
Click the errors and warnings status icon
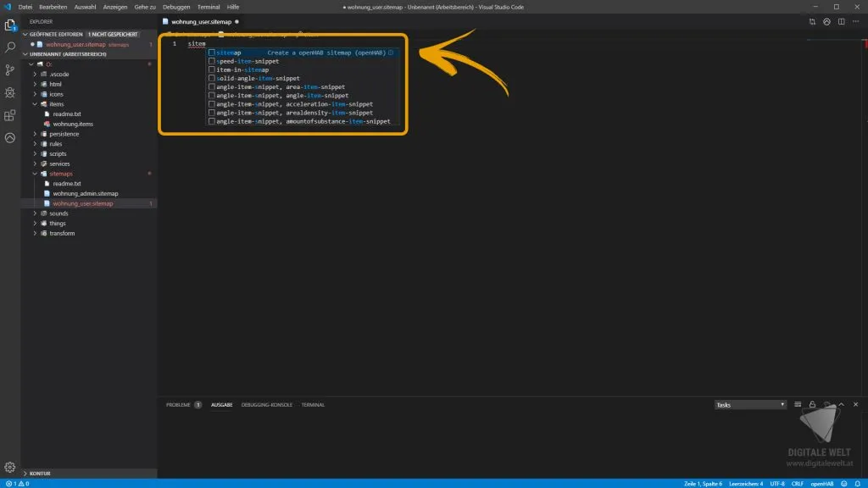click(17, 484)
